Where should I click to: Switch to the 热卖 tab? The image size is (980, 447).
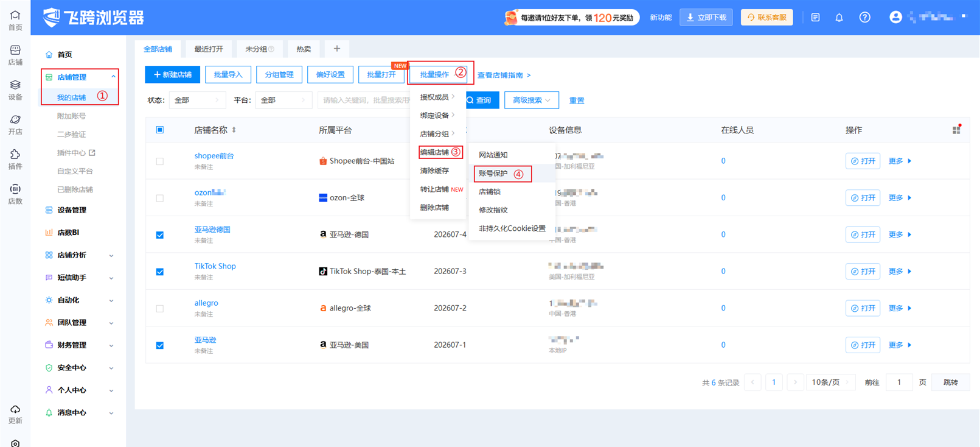click(304, 49)
